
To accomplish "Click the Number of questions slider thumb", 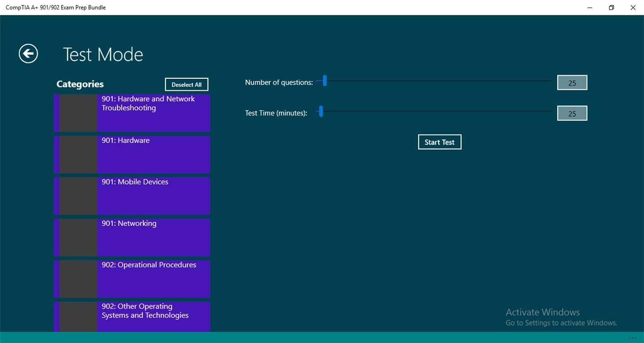I will (x=325, y=81).
